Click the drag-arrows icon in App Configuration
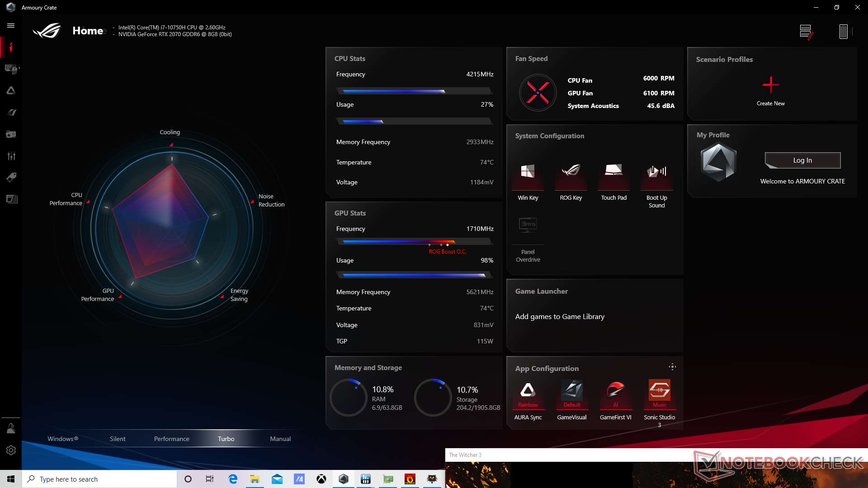Screen dimensions: 868x488 point(672,367)
